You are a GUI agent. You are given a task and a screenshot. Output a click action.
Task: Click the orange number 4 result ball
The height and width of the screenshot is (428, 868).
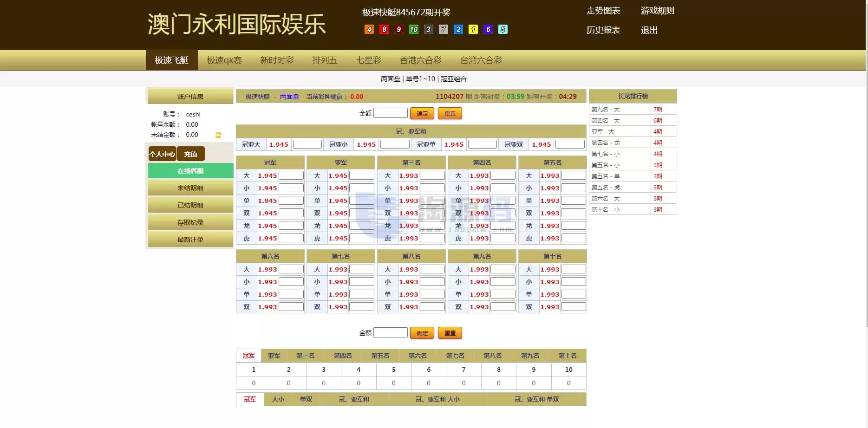tap(369, 29)
